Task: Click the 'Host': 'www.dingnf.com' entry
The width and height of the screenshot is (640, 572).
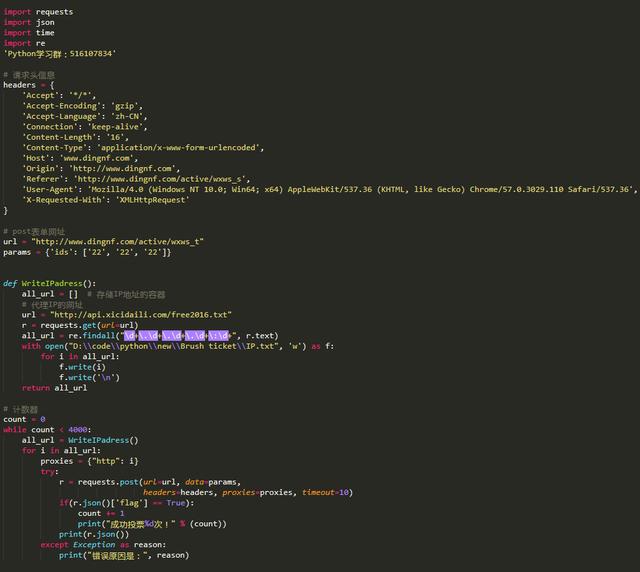Action: [80, 158]
